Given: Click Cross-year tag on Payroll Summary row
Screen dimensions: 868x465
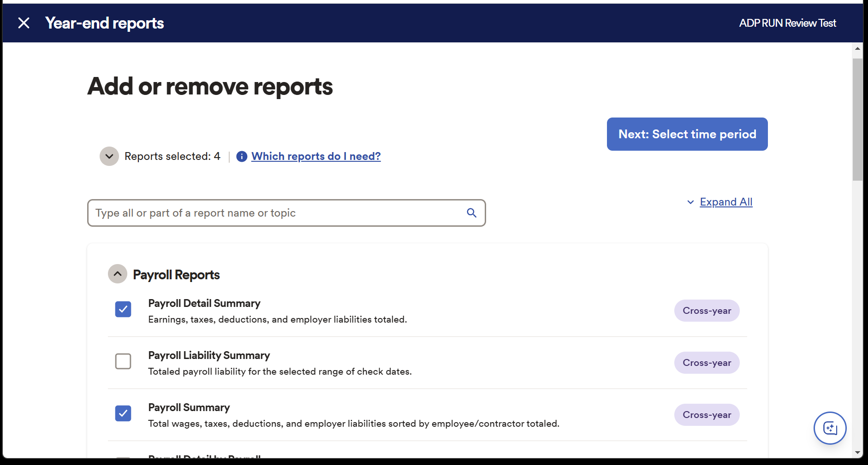Looking at the screenshot, I should (707, 415).
